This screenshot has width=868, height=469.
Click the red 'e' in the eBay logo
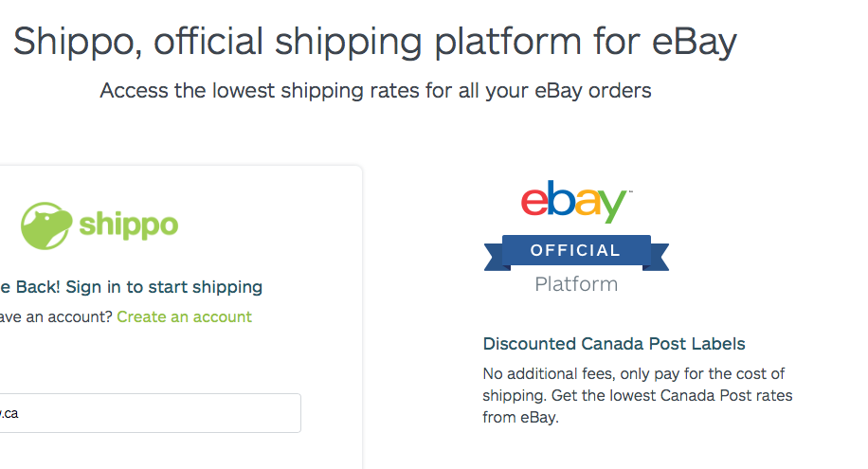click(x=534, y=201)
